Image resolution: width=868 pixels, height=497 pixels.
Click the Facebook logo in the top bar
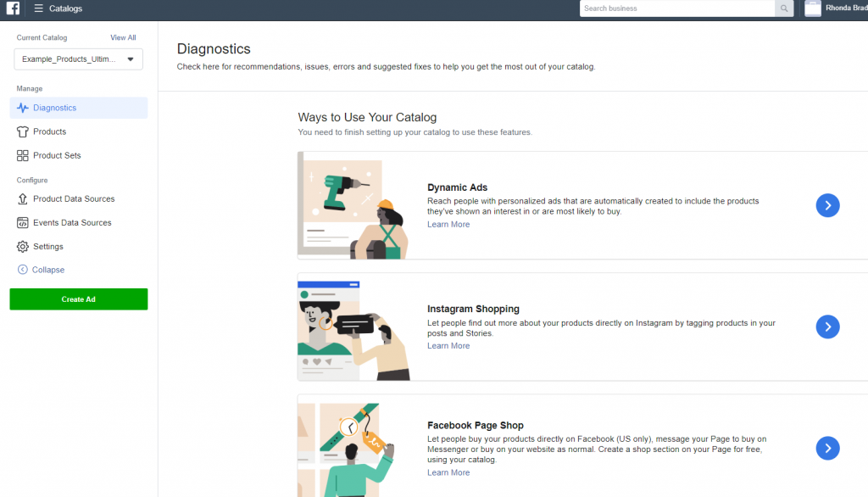pos(12,8)
